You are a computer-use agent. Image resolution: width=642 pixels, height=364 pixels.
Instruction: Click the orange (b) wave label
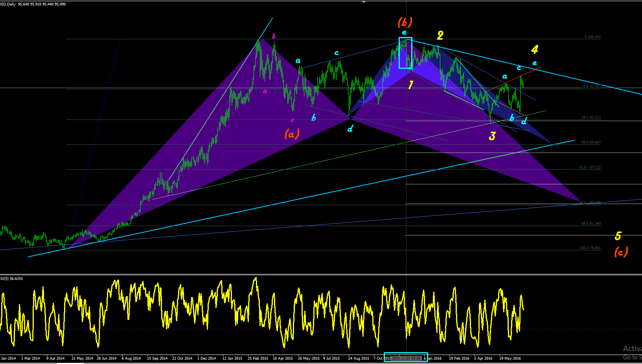(405, 22)
